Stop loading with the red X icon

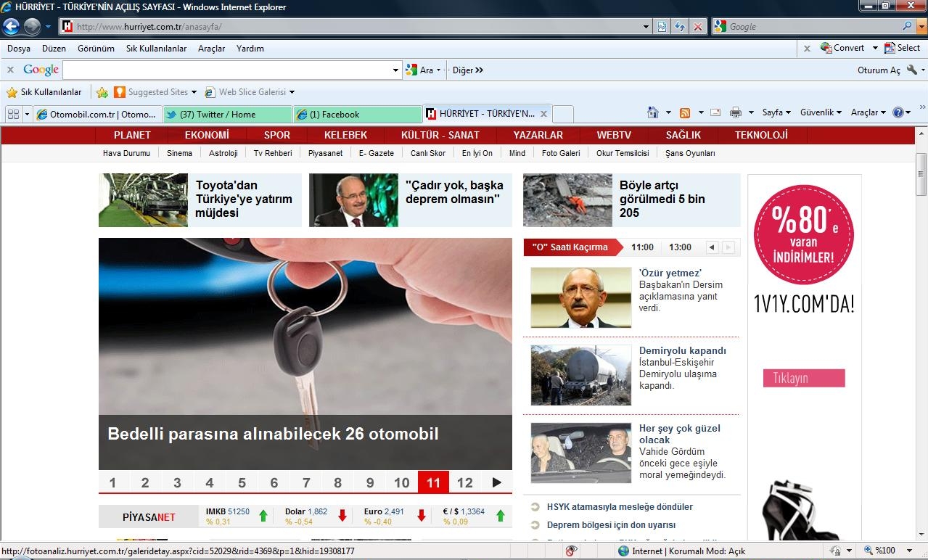[697, 27]
